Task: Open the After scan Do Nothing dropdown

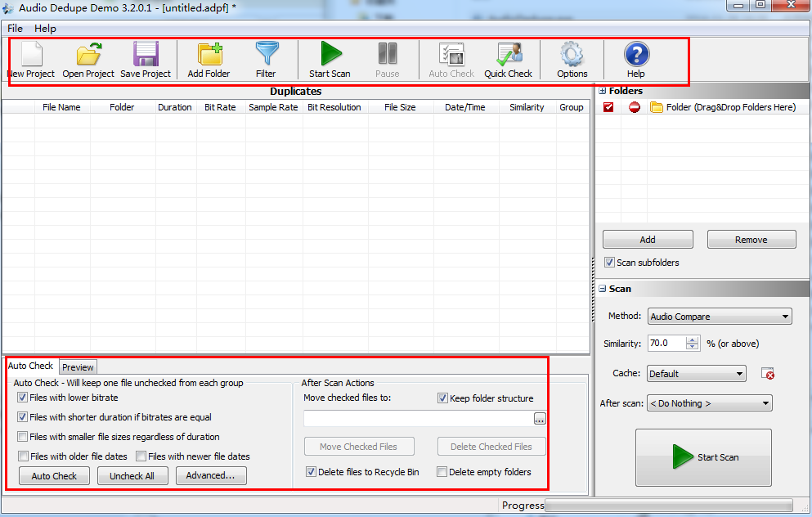Action: [710, 403]
